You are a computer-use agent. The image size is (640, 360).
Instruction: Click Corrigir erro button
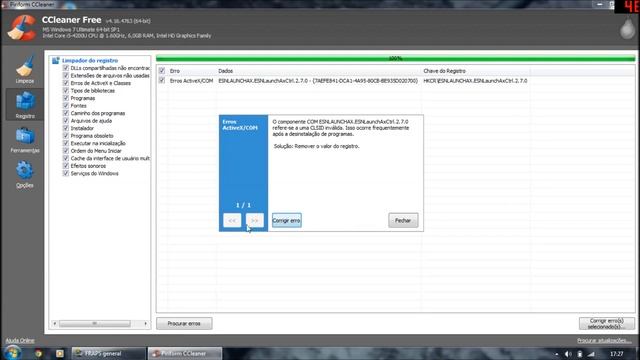coord(287,220)
